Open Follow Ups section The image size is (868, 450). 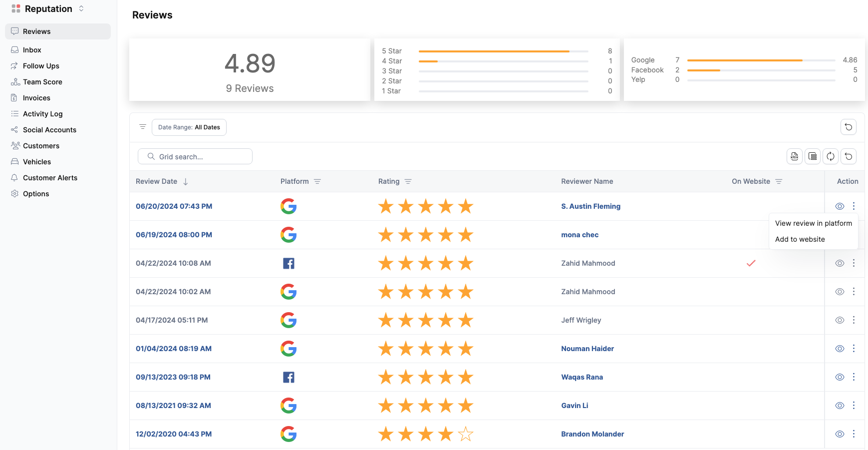point(41,66)
